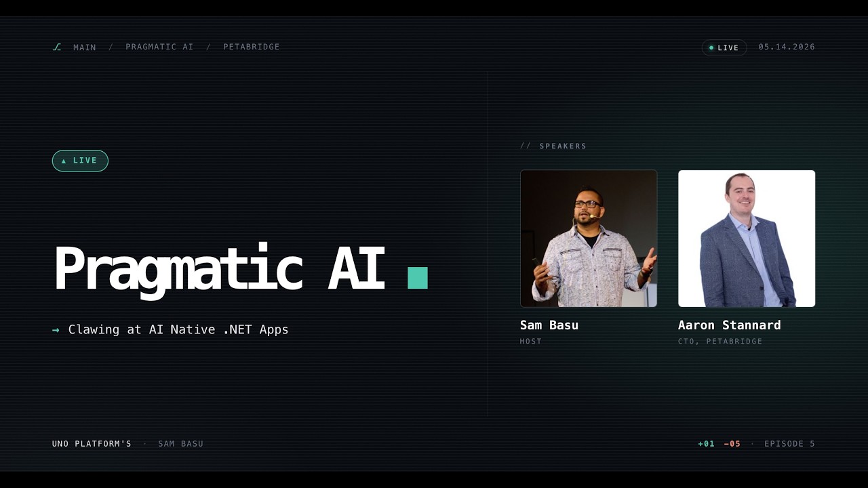This screenshot has height=488, width=868.
Task: Click the Pragmatic AI headline
Action: 219,270
